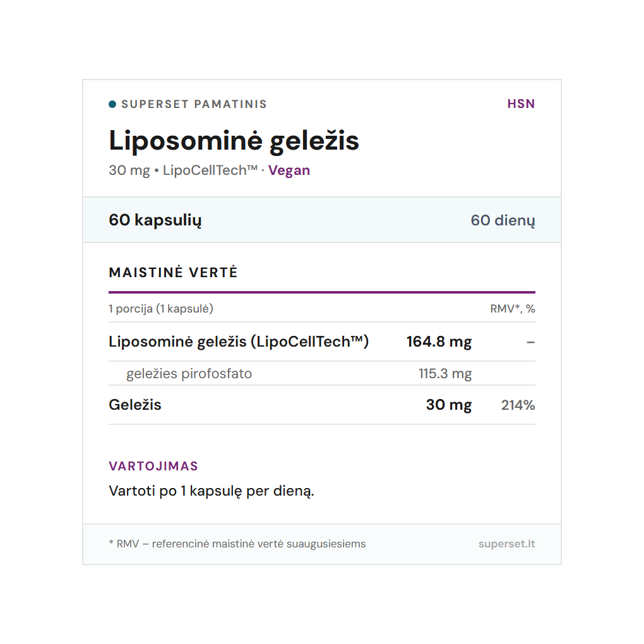Open the superset.lt link in footer
The image size is (644, 644).
coord(507,544)
